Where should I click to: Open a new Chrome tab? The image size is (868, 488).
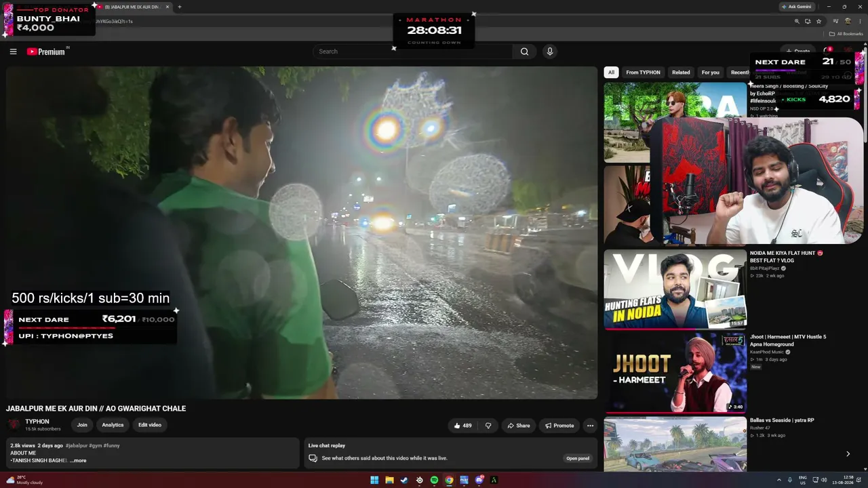[180, 7]
